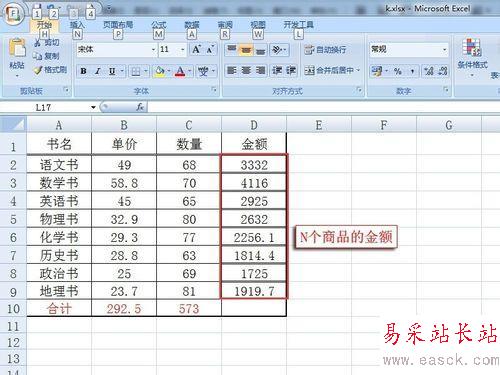Apply percent style
The image size is (500, 375).
397,71
